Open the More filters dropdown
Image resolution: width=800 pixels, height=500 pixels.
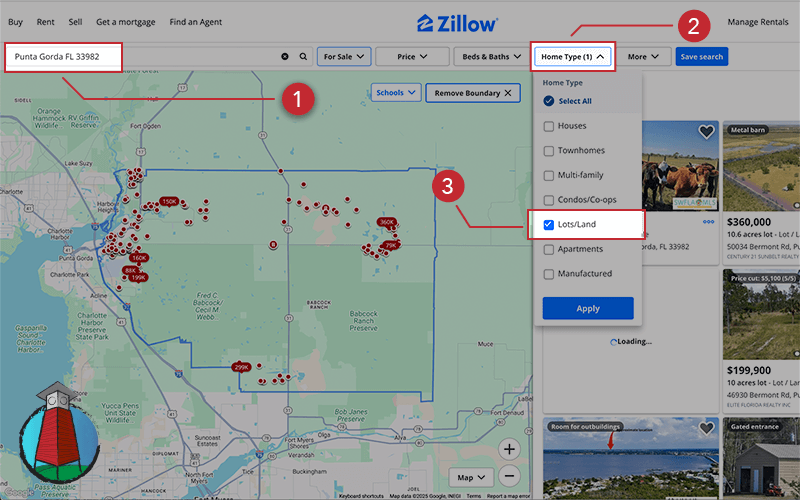coord(643,57)
